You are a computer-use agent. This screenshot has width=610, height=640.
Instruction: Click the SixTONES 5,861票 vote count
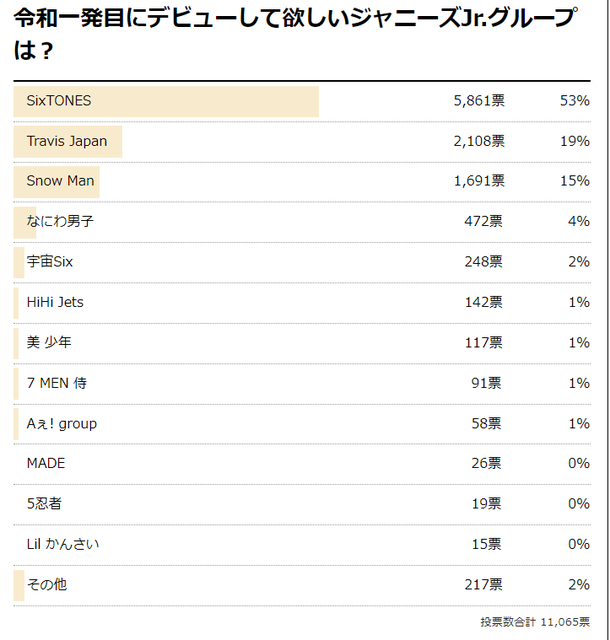coord(479,100)
